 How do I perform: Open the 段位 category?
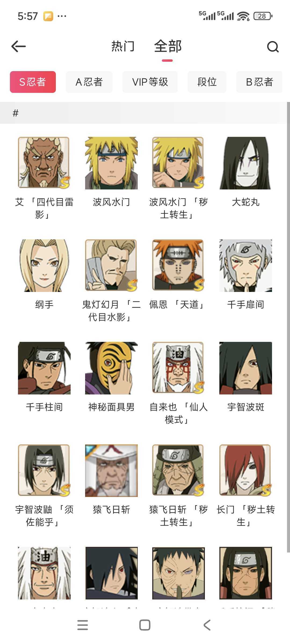[x=207, y=82]
